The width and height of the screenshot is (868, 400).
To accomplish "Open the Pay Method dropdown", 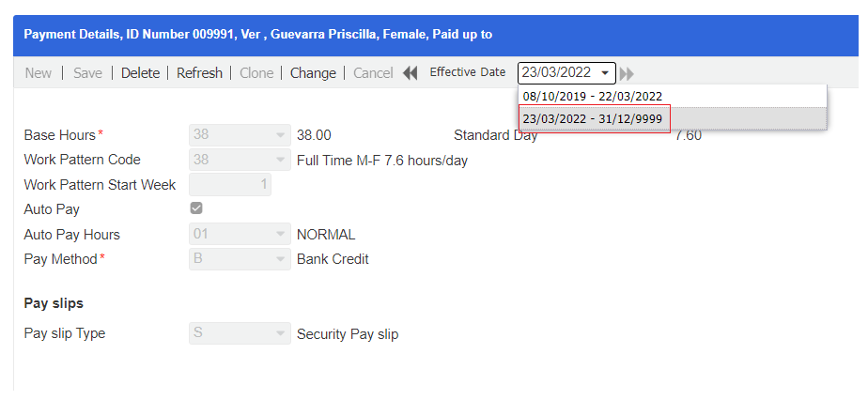I will (x=280, y=259).
